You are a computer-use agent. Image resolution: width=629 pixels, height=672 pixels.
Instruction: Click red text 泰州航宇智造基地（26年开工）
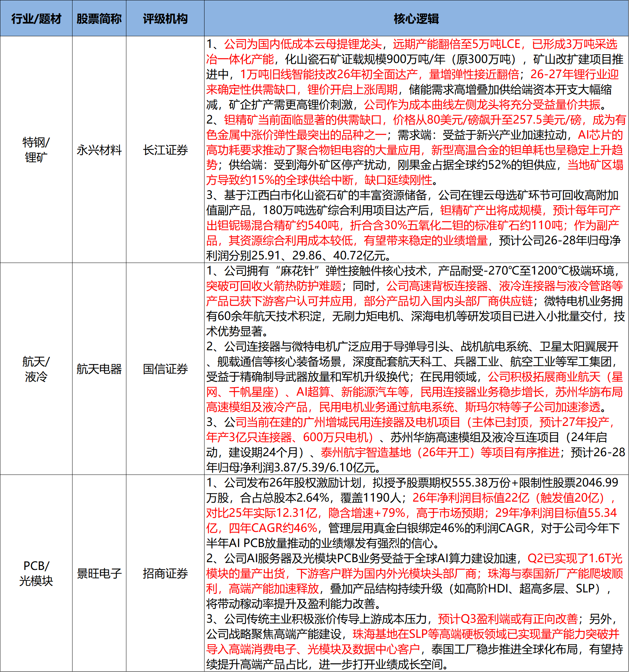pyautogui.click(x=397, y=453)
